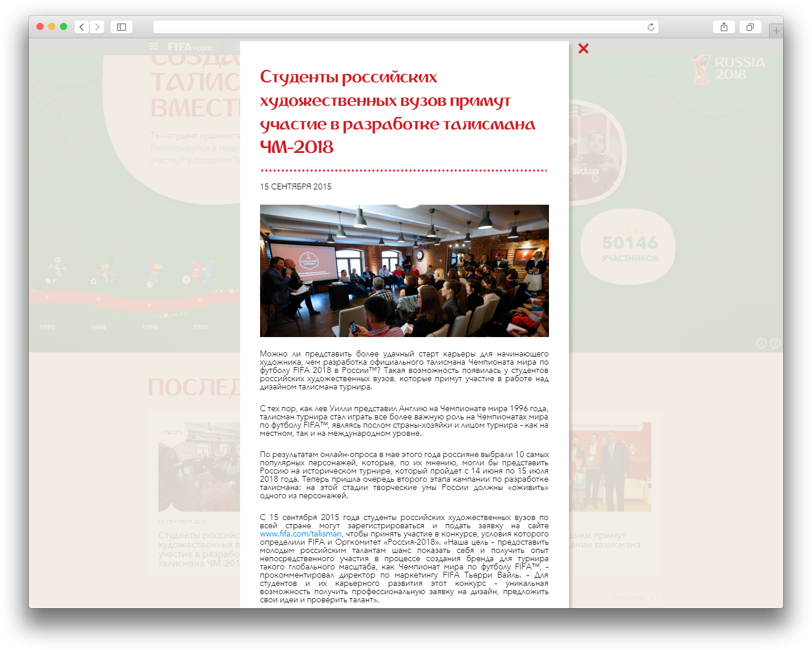Open the Safari Share button
Image resolution: width=812 pixels, height=650 pixels.
coord(724,27)
